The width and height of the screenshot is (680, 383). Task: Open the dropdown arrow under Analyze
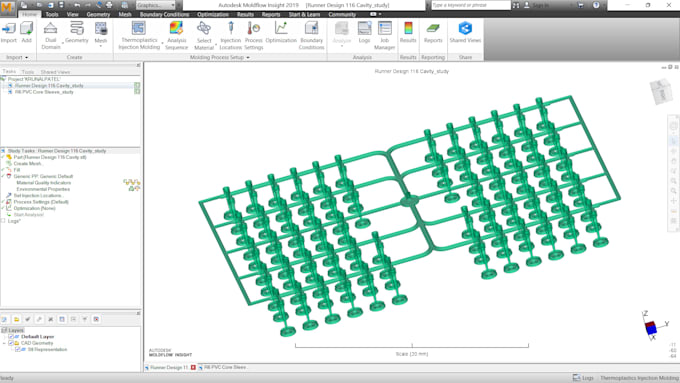(x=341, y=46)
